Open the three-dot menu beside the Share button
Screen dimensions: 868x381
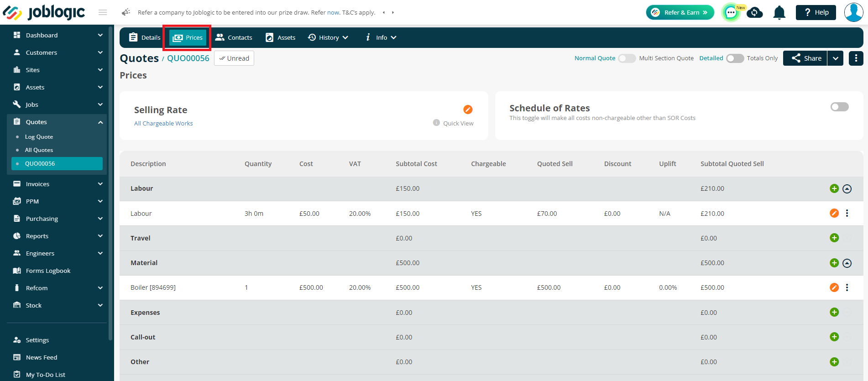click(856, 58)
